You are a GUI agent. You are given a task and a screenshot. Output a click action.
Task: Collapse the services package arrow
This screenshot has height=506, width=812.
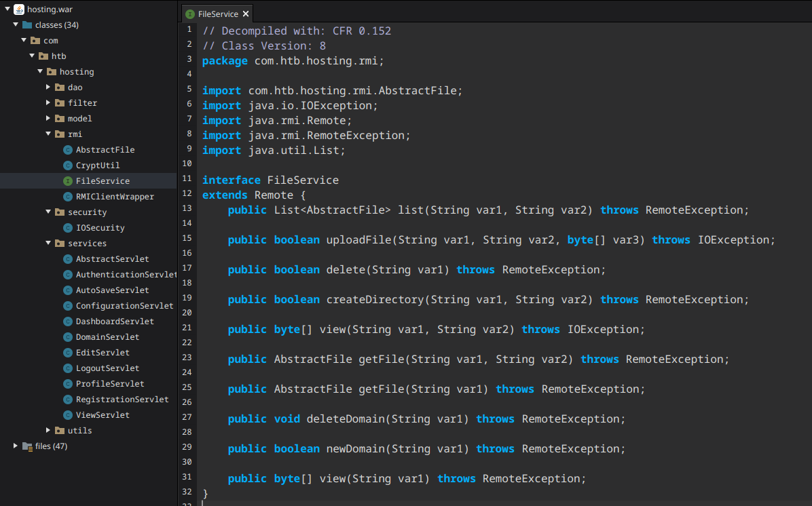pyautogui.click(x=48, y=244)
